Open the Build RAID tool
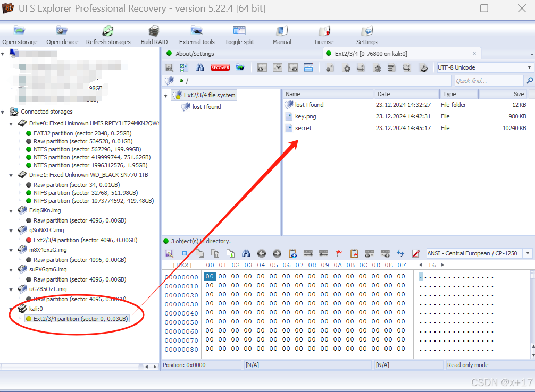This screenshot has width=535, height=392. click(154, 36)
